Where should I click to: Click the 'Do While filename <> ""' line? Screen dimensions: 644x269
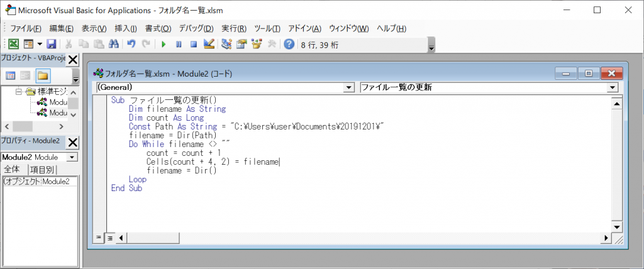[179, 144]
